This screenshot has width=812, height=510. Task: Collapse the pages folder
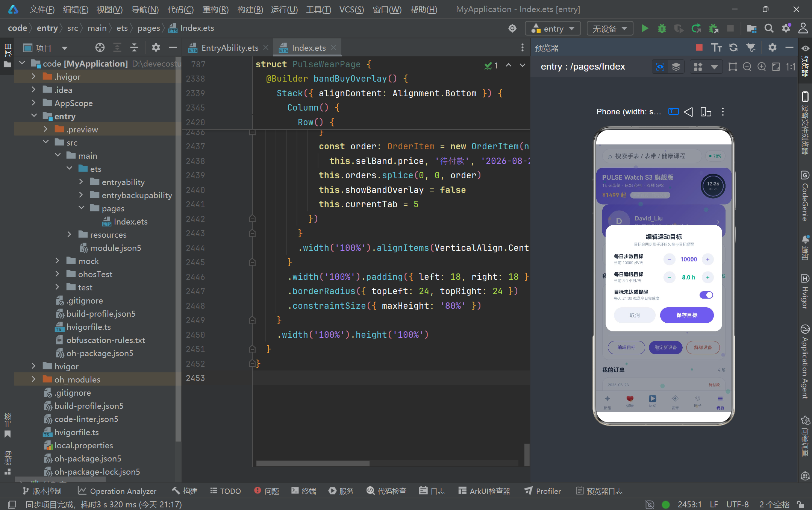point(81,208)
